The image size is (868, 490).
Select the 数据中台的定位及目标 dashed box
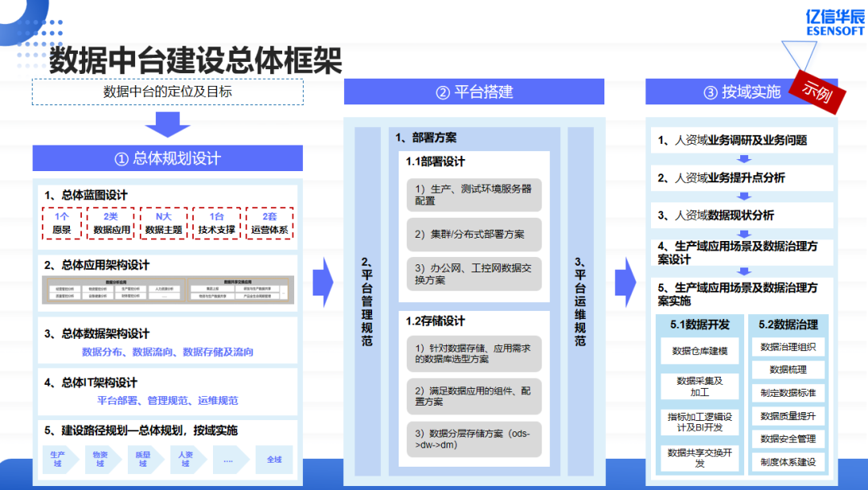[x=168, y=92]
